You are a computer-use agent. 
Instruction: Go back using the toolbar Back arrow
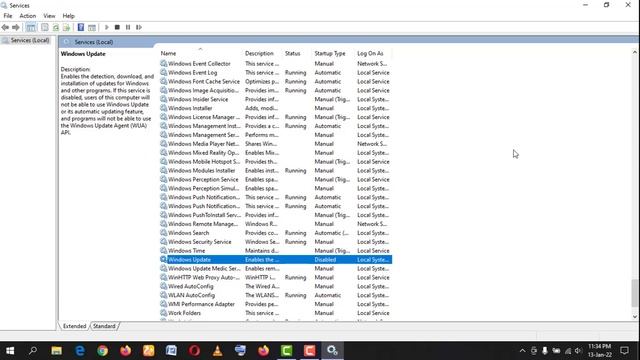(x=5, y=27)
